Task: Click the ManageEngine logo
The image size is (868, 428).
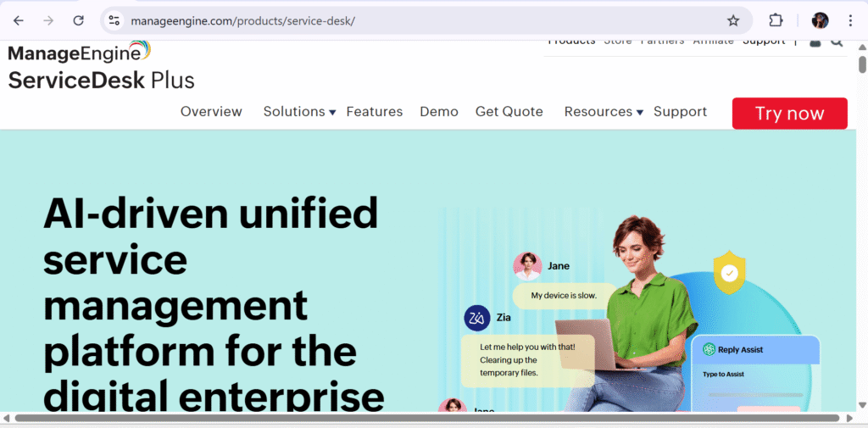Action: coord(79,52)
